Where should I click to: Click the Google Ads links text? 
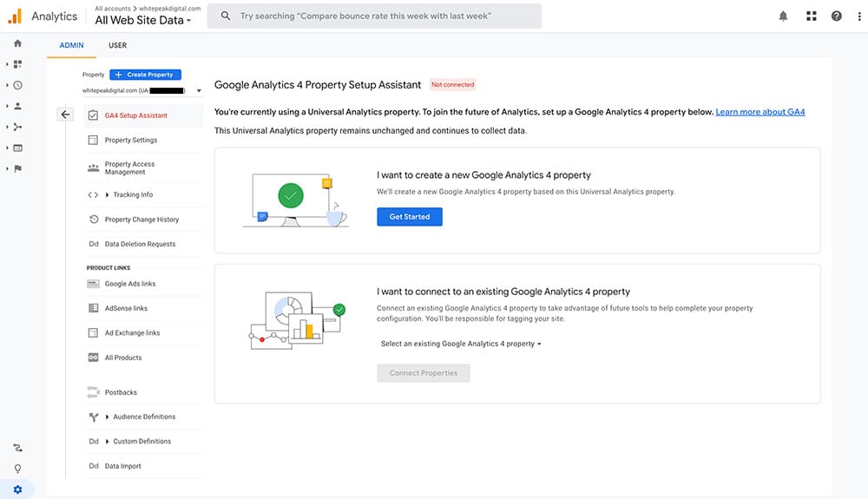130,284
